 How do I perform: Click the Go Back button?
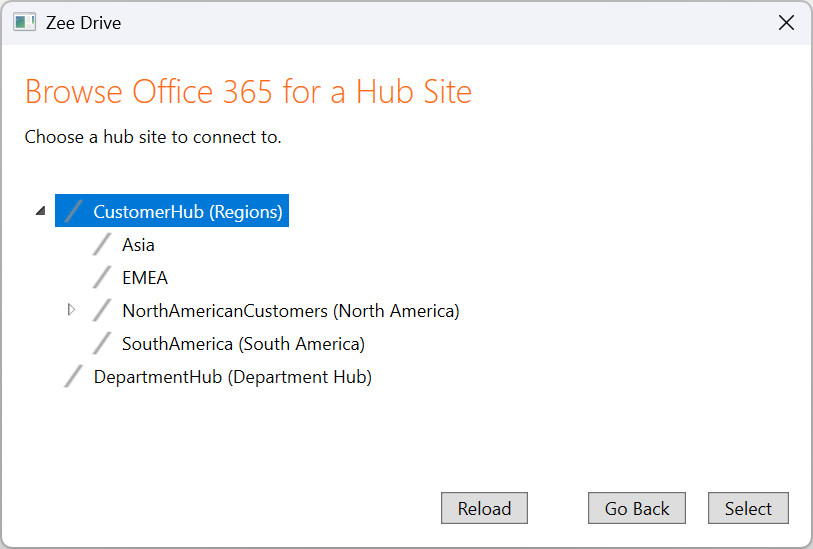pyautogui.click(x=637, y=508)
